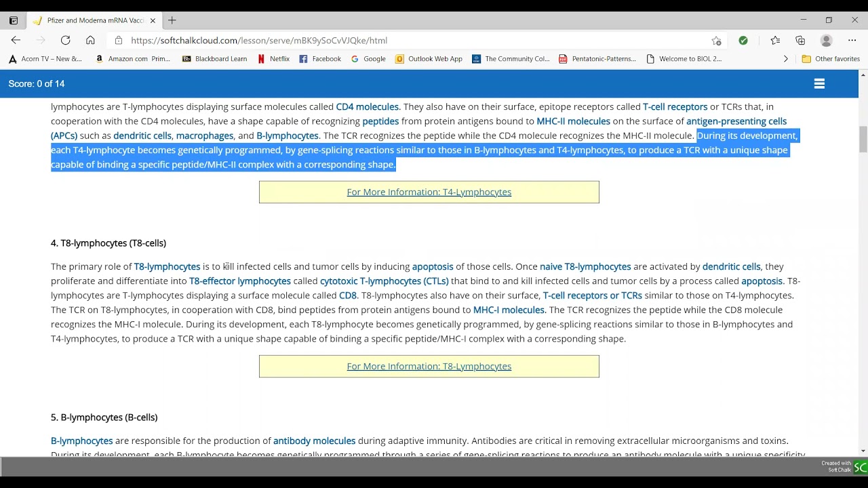Open the Collections icon in toolbar

click(800, 41)
